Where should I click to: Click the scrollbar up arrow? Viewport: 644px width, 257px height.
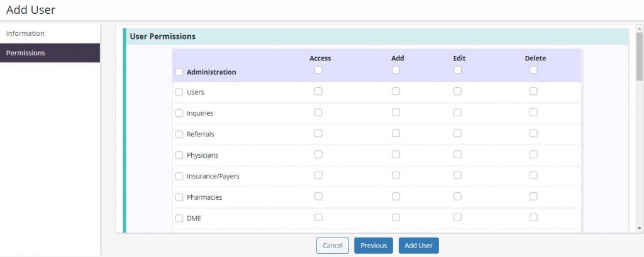(640, 30)
